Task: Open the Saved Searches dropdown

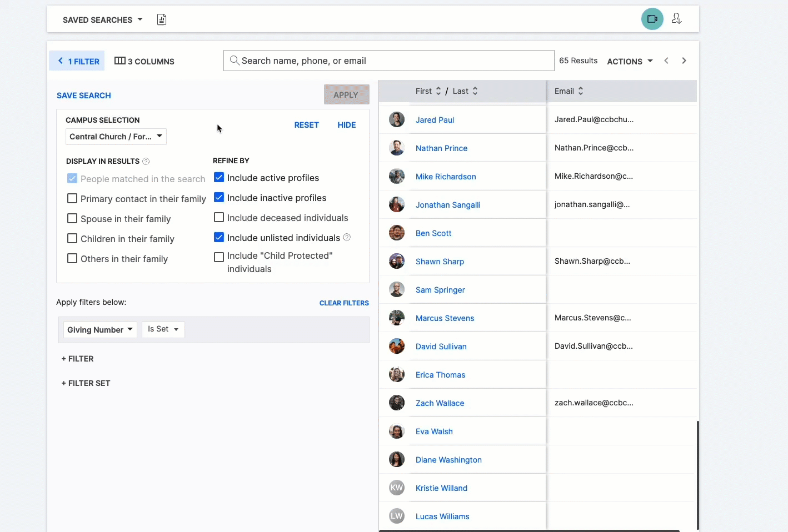Action: coord(103,20)
